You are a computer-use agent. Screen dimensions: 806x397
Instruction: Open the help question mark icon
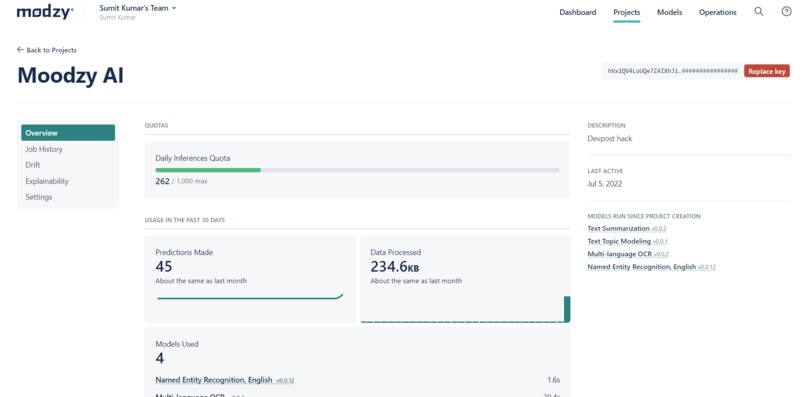(x=786, y=12)
